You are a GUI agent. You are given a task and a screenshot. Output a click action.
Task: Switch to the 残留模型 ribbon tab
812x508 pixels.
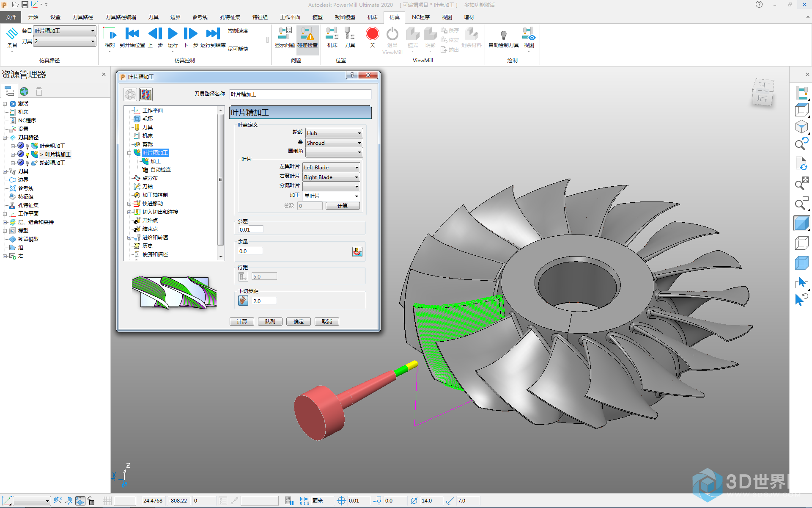[345, 17]
